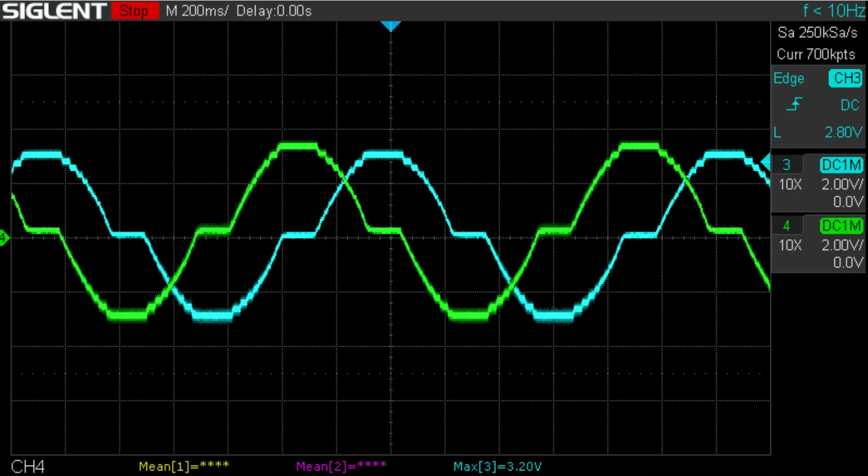Select the channel 3 number box
Image resolution: width=868 pixels, height=476 pixels.
coord(786,165)
